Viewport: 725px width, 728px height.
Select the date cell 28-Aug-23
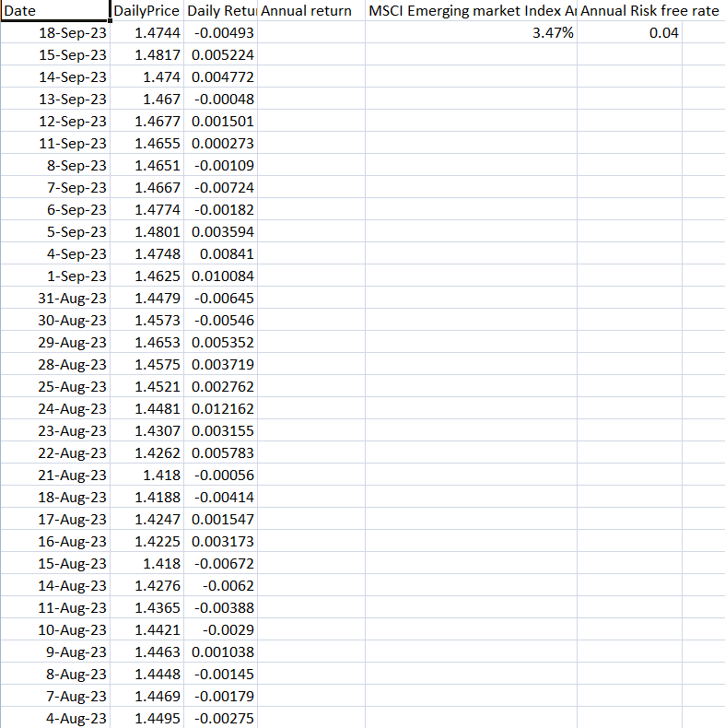coord(54,365)
